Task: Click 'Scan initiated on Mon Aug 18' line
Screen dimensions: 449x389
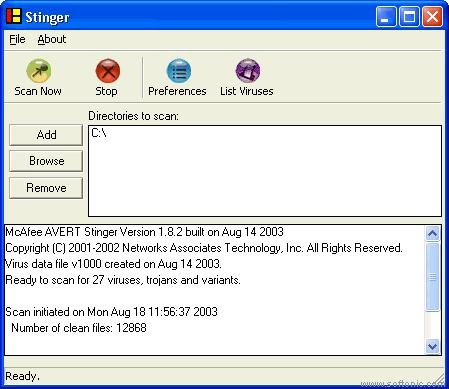Action: click(111, 312)
